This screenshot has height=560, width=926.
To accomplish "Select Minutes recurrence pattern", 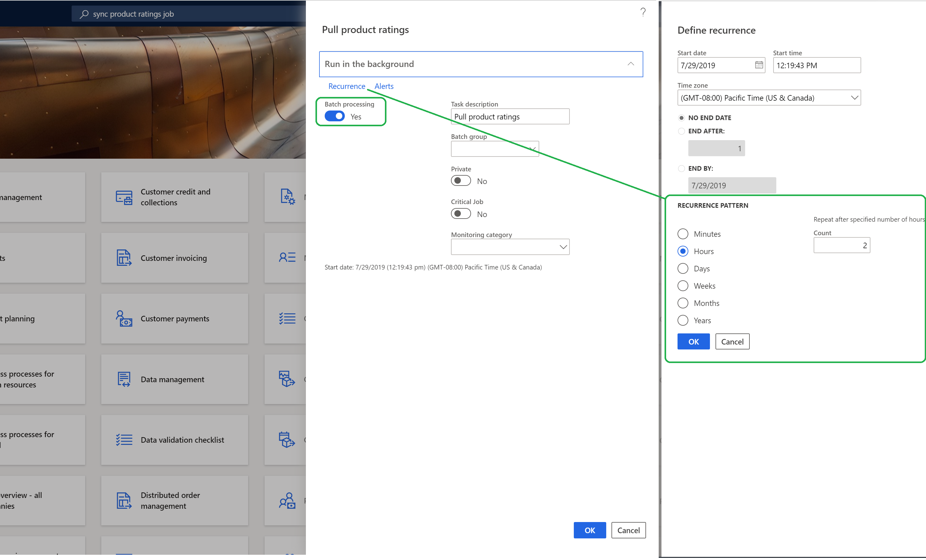I will 682,234.
